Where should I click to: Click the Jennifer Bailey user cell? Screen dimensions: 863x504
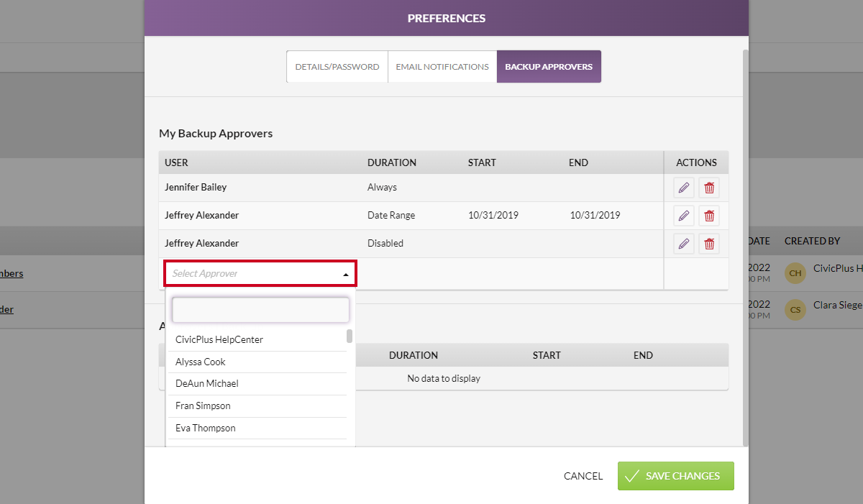196,187
